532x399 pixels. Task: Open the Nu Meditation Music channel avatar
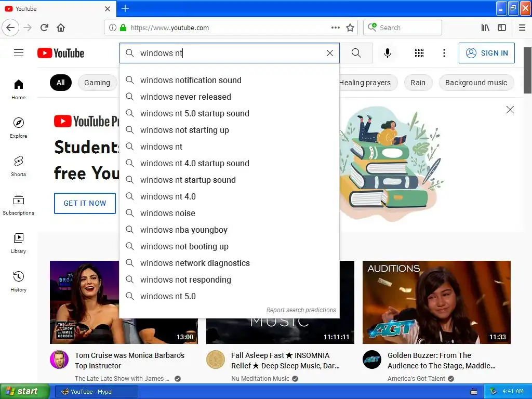coord(216,360)
